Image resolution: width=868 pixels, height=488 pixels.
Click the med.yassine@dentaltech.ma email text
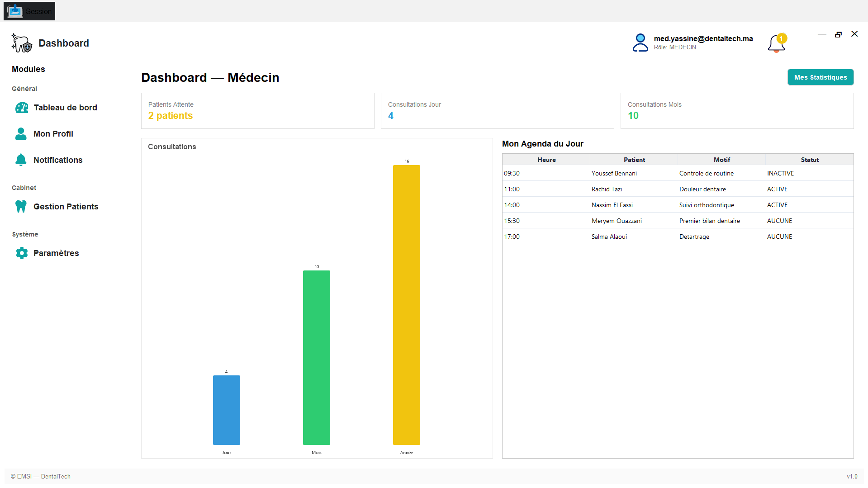click(703, 38)
